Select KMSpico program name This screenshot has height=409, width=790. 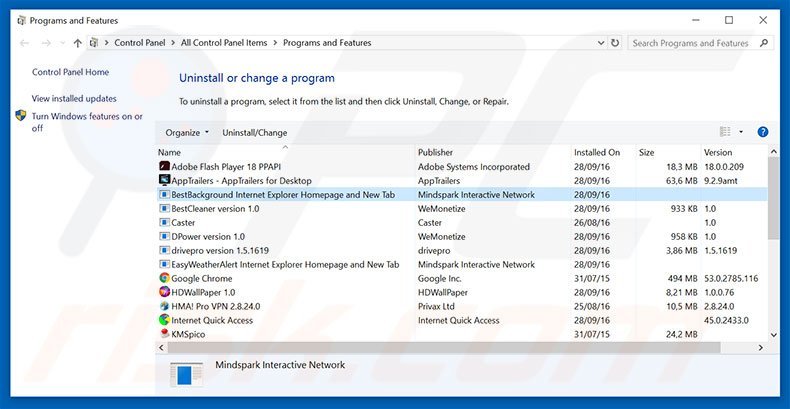point(188,334)
